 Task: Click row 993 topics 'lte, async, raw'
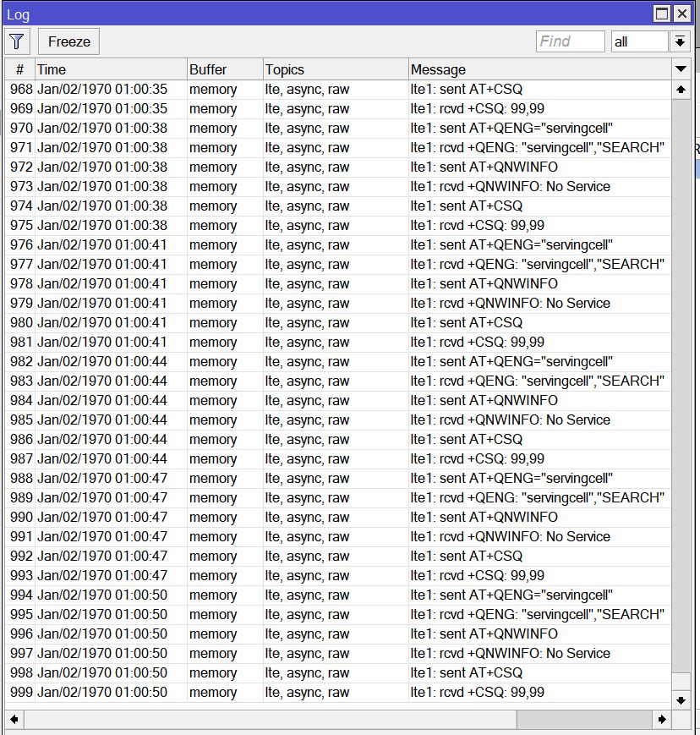(307, 576)
